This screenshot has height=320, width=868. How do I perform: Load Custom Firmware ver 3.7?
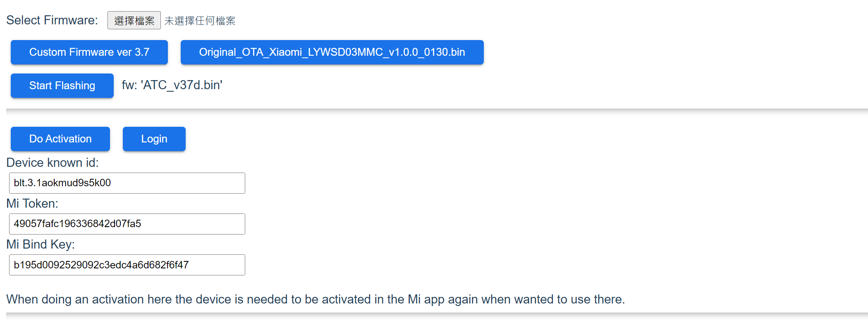click(x=89, y=52)
